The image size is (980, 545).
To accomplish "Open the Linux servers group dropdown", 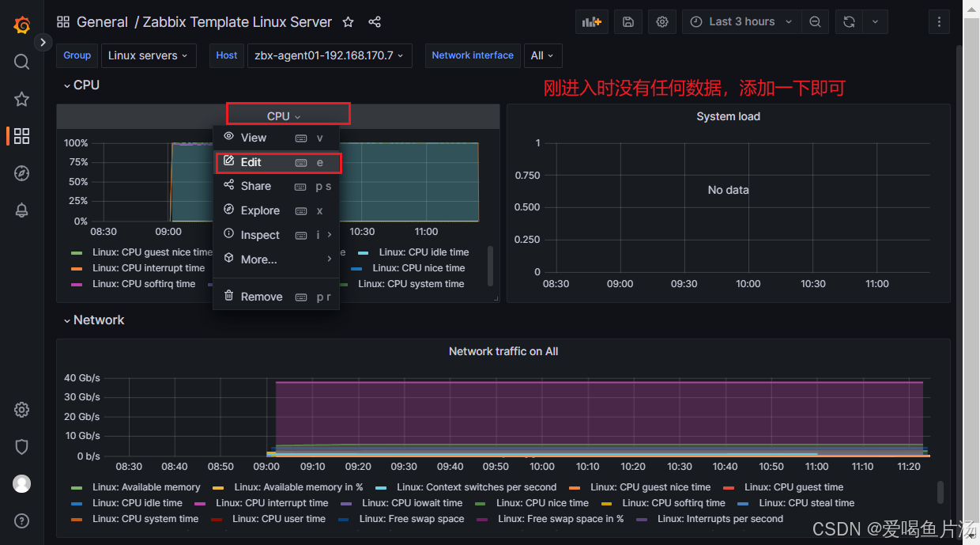I will tap(149, 55).
